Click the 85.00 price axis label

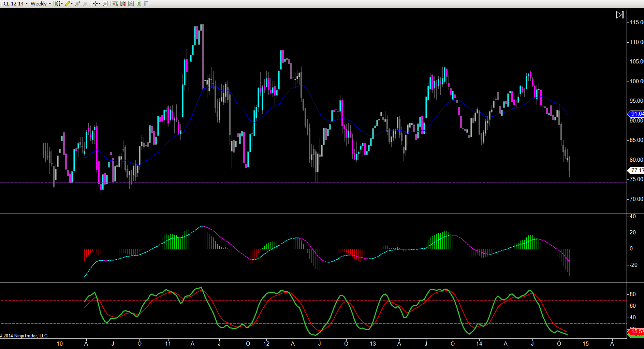(x=636, y=140)
